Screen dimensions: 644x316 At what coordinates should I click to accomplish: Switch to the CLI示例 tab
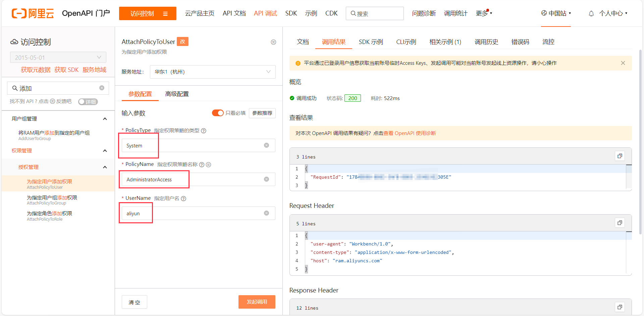(406, 42)
